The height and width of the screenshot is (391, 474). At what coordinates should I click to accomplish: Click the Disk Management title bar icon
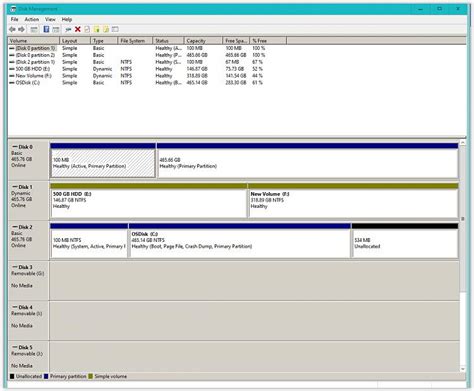13,9
